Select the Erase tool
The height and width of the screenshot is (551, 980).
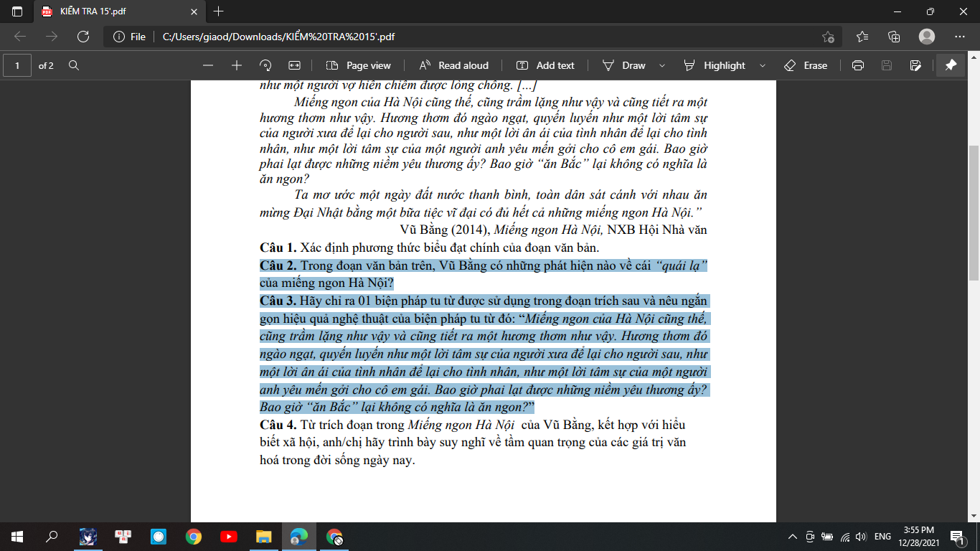coord(806,65)
